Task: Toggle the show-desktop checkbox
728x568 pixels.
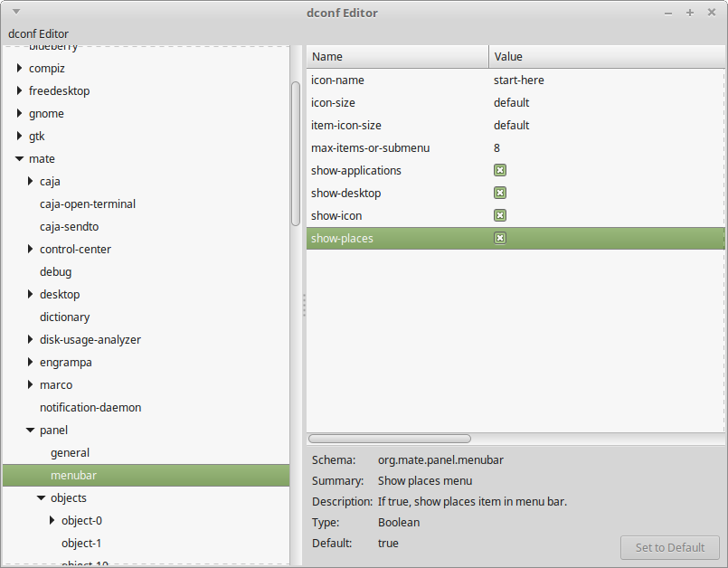Action: (x=500, y=193)
